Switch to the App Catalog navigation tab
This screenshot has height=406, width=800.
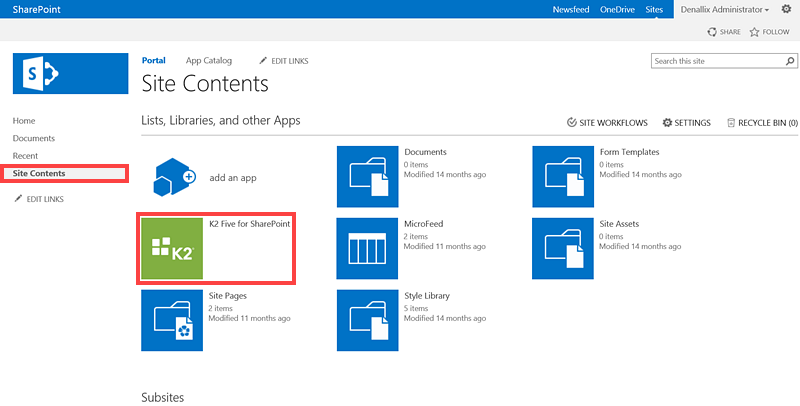(209, 61)
